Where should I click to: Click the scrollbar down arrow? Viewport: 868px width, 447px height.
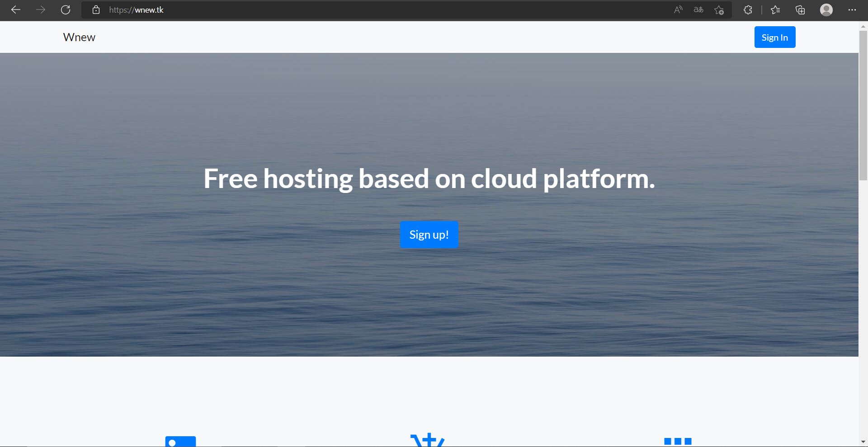pyautogui.click(x=863, y=442)
